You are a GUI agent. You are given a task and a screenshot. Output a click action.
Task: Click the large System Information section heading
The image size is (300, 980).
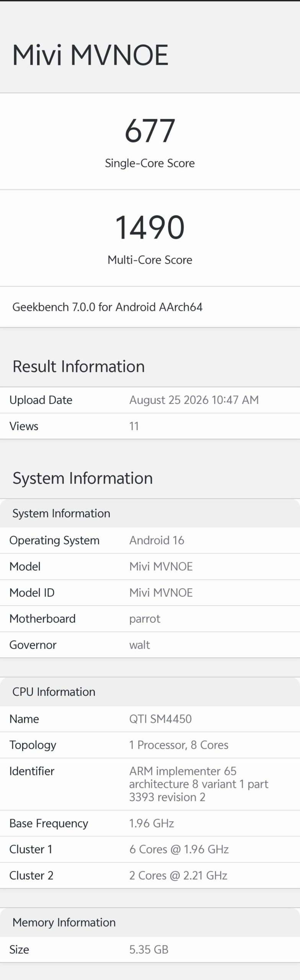click(x=83, y=479)
